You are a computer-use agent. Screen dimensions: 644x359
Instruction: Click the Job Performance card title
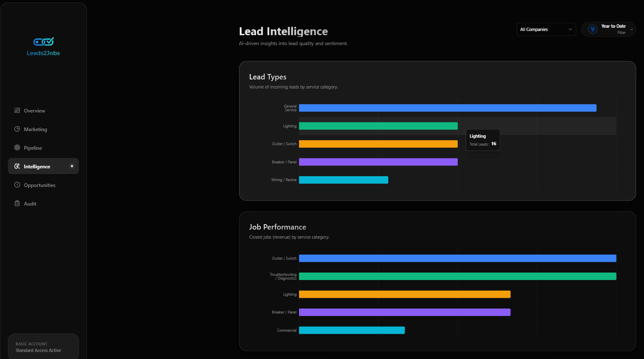pyautogui.click(x=278, y=227)
